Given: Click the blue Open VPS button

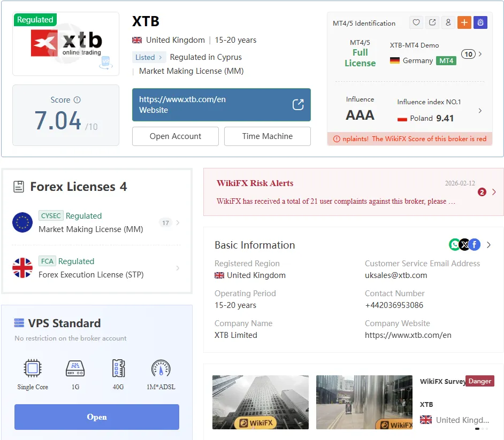Looking at the screenshot, I should tap(97, 417).
